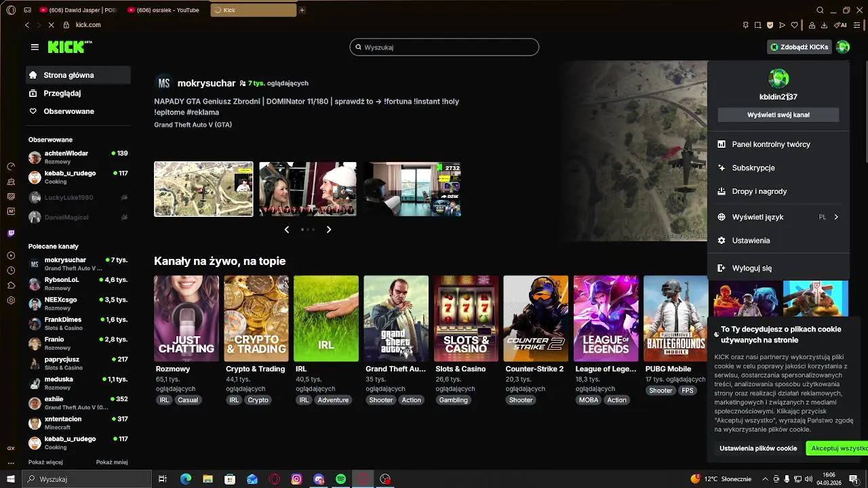Open Przeglądaj in the sidebar

coord(78,94)
